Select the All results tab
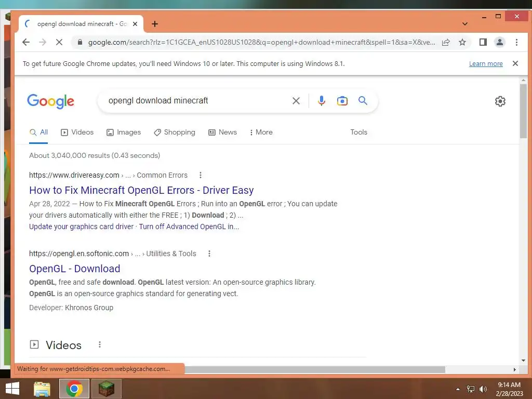 (x=38, y=132)
